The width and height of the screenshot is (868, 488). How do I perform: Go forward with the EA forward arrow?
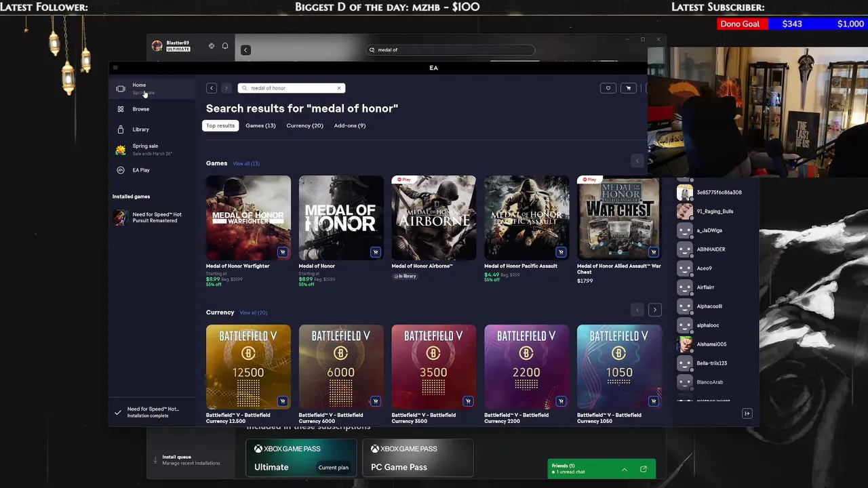pos(226,88)
